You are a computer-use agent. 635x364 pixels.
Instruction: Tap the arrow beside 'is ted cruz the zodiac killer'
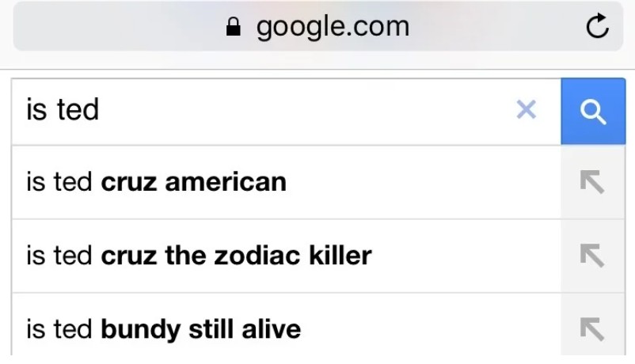click(x=591, y=256)
